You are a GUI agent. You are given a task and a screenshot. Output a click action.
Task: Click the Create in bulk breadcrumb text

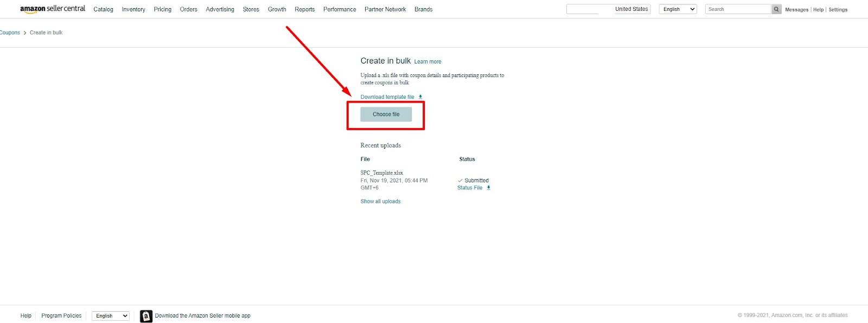tap(46, 33)
